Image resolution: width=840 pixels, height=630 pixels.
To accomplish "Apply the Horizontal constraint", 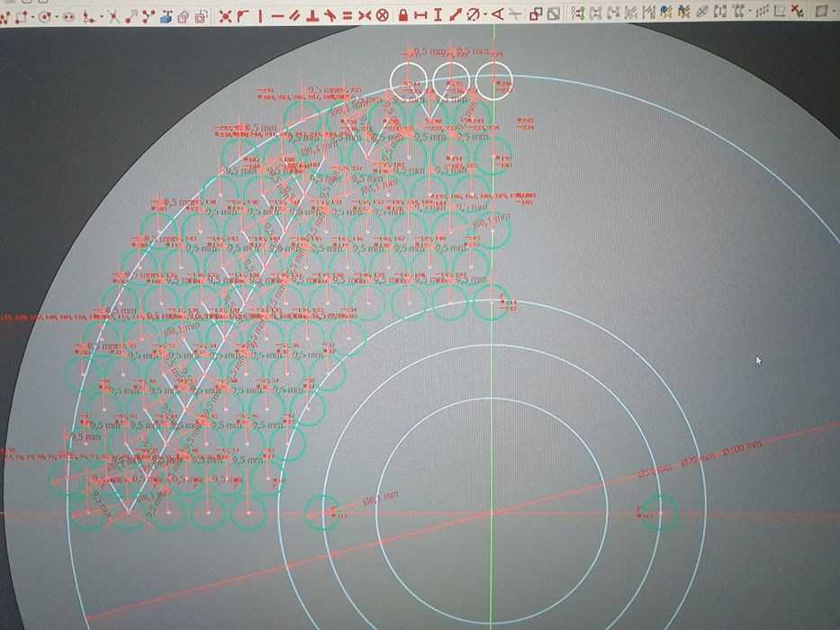I will point(277,16).
